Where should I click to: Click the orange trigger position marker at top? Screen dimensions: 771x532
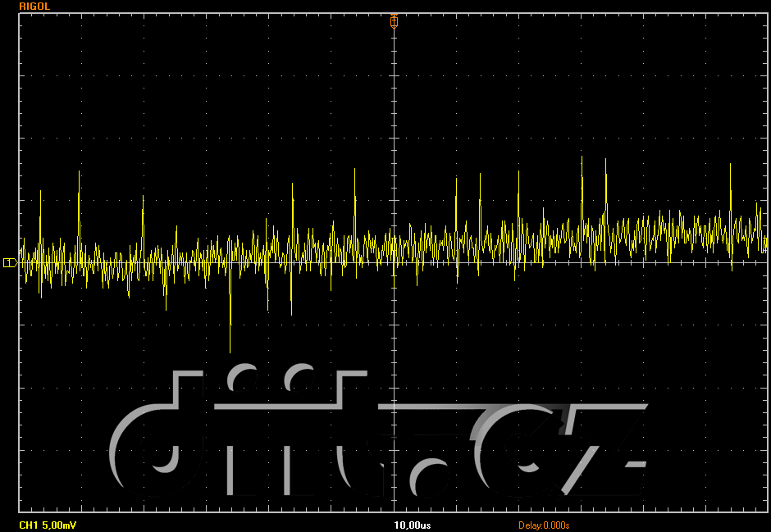[394, 21]
